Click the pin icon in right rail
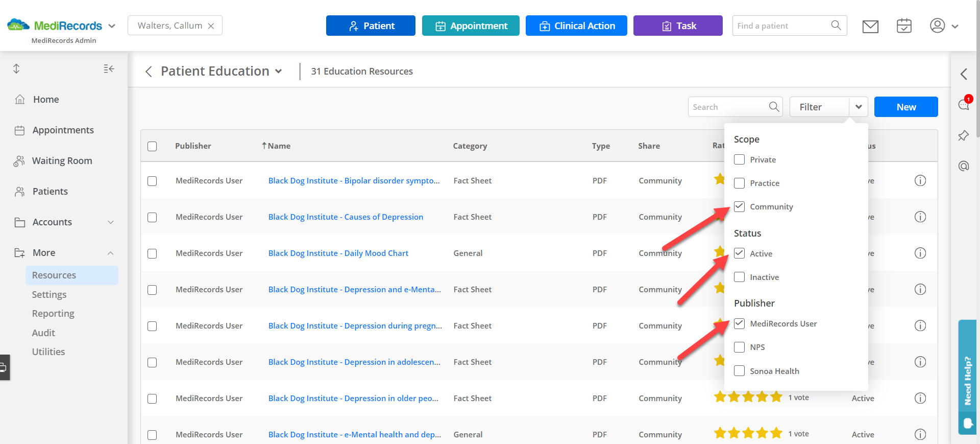The width and height of the screenshot is (980, 444). [964, 135]
